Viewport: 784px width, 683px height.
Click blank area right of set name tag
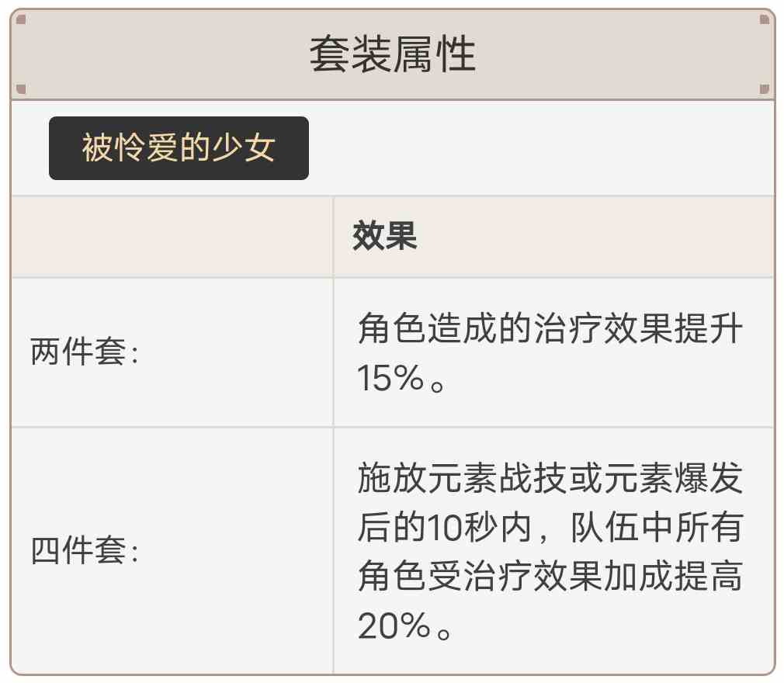[x=540, y=148]
